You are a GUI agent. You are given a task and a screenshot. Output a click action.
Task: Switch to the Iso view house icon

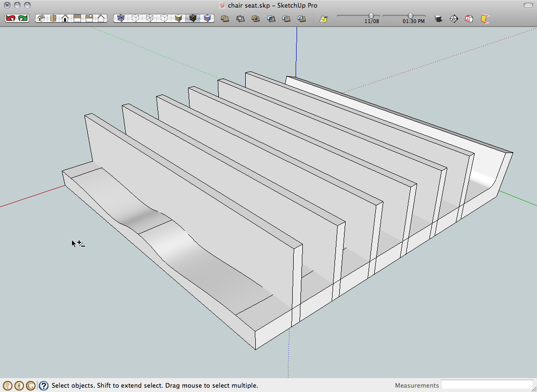pyautogui.click(x=41, y=18)
